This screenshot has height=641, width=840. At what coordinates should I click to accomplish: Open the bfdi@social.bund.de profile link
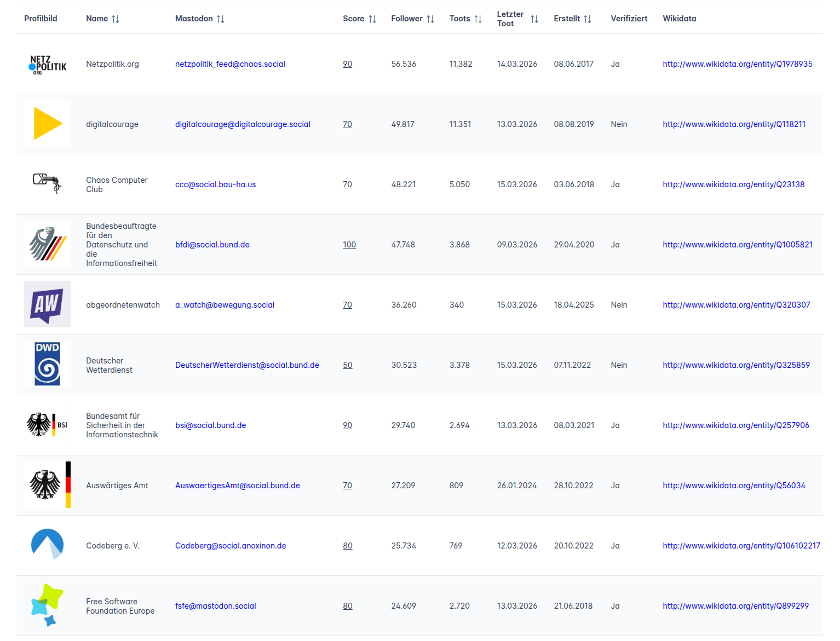pyautogui.click(x=212, y=245)
